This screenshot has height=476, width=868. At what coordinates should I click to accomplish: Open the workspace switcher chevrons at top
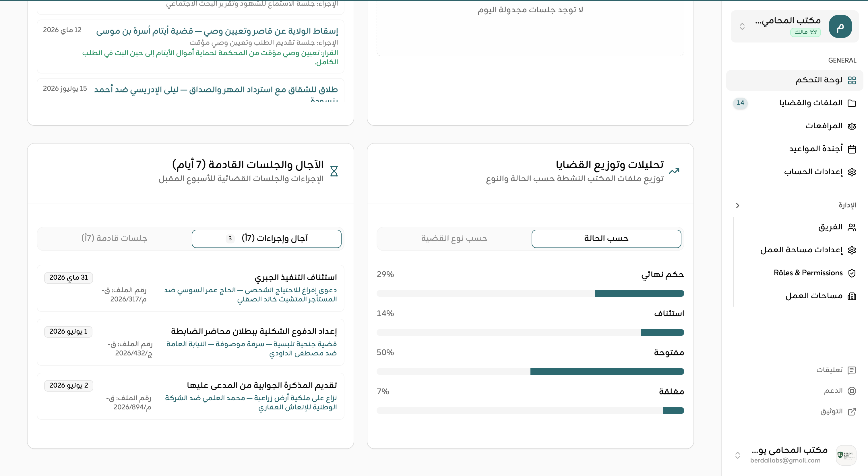742,26
